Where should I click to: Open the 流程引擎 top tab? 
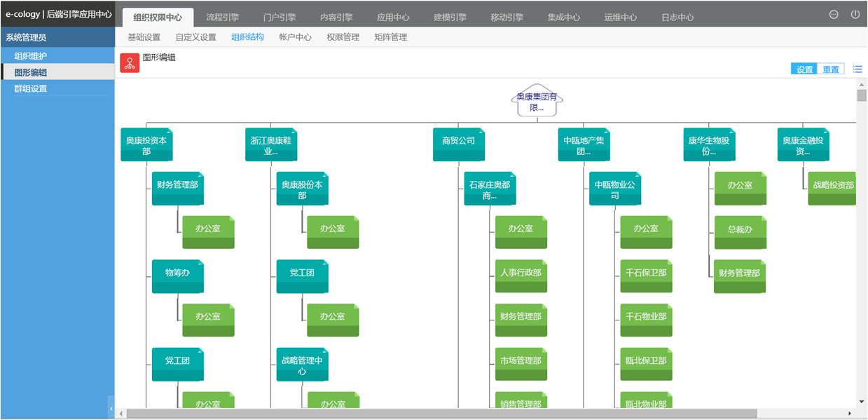click(223, 18)
